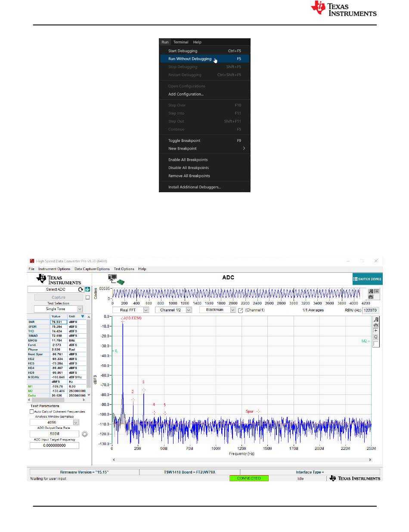This screenshot has width=409, height=532.
Task: Click the Firmware Version = "15.15" status text
Action: click(x=84, y=472)
